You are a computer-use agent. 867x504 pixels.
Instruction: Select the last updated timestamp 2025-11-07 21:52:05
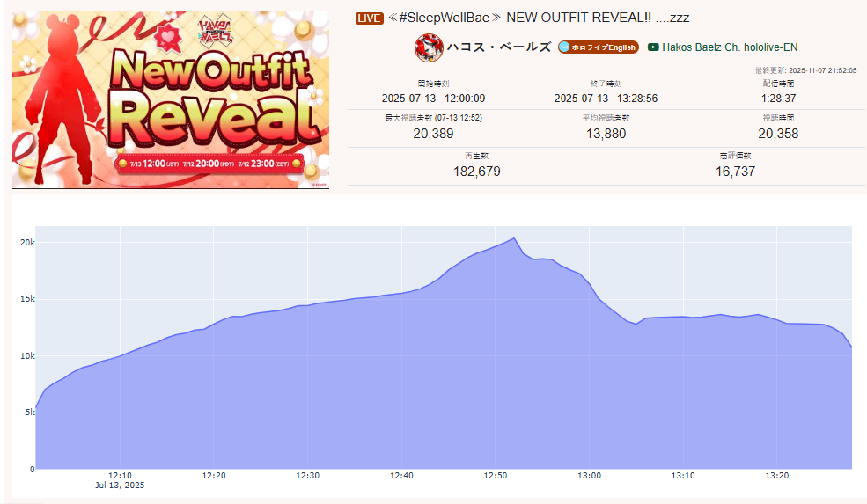pyautogui.click(x=822, y=70)
